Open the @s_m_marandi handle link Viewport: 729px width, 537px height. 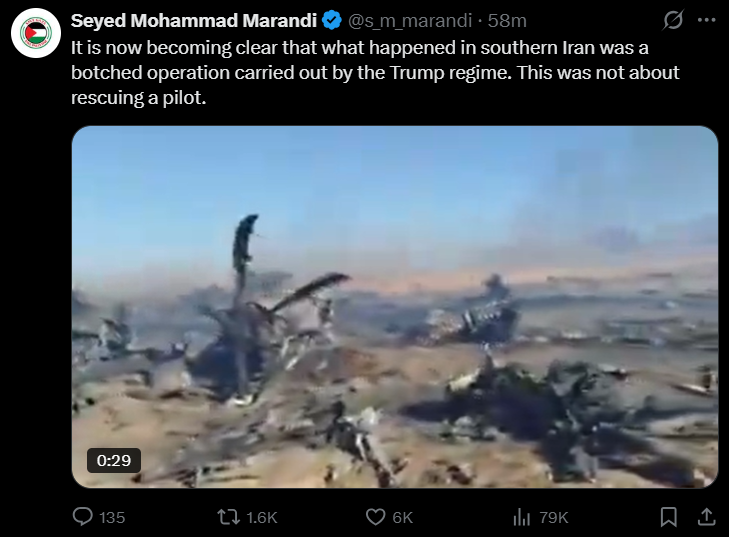click(x=410, y=20)
